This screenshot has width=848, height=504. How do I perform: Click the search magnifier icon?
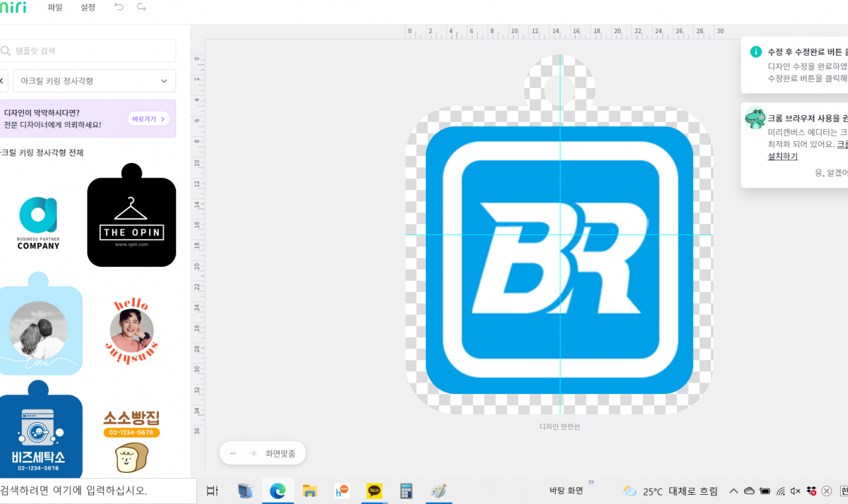pos(6,50)
